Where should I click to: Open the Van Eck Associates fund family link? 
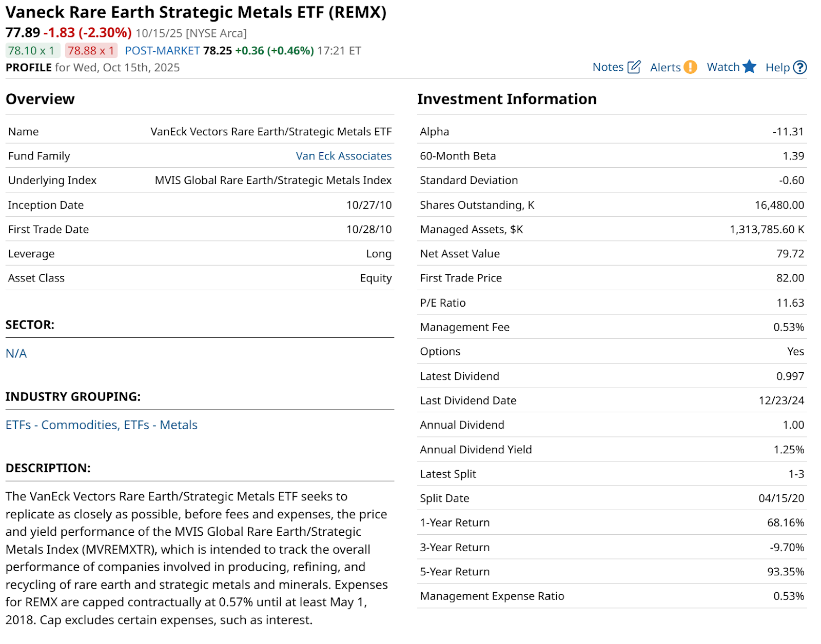[x=343, y=156]
